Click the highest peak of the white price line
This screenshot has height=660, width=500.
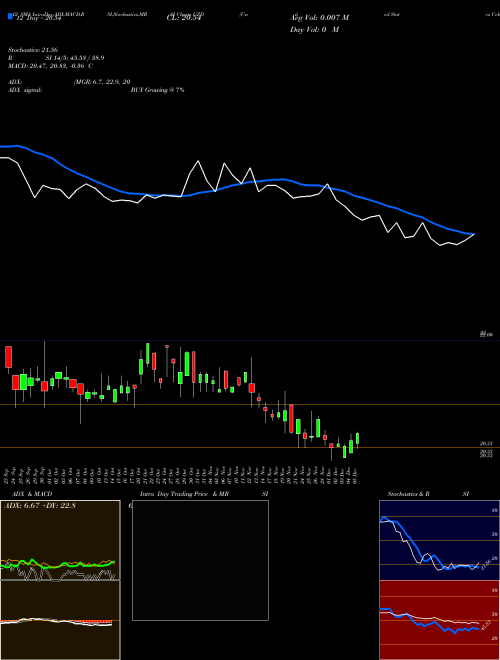(x=198, y=161)
